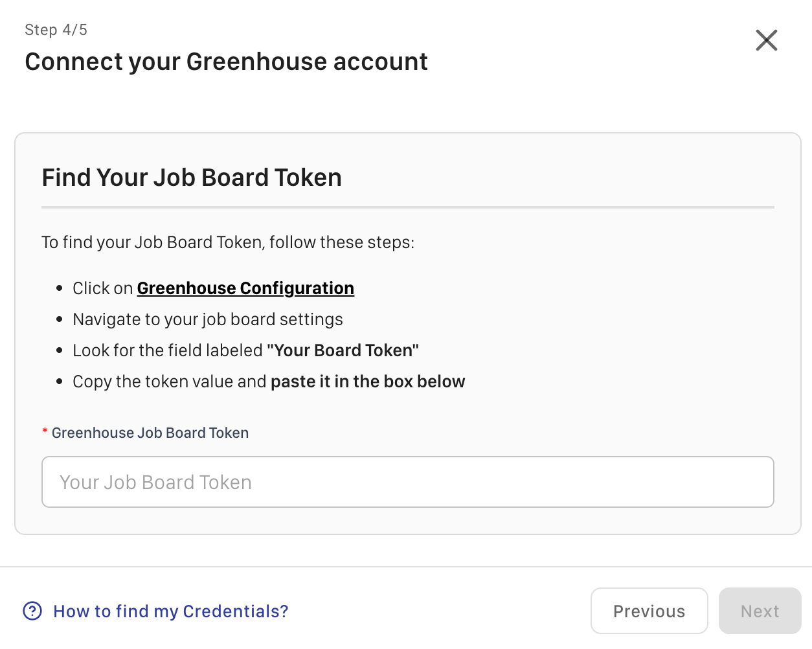Image resolution: width=812 pixels, height=649 pixels.
Task: Click the Find Your Job Board Token heading
Action: 192,177
